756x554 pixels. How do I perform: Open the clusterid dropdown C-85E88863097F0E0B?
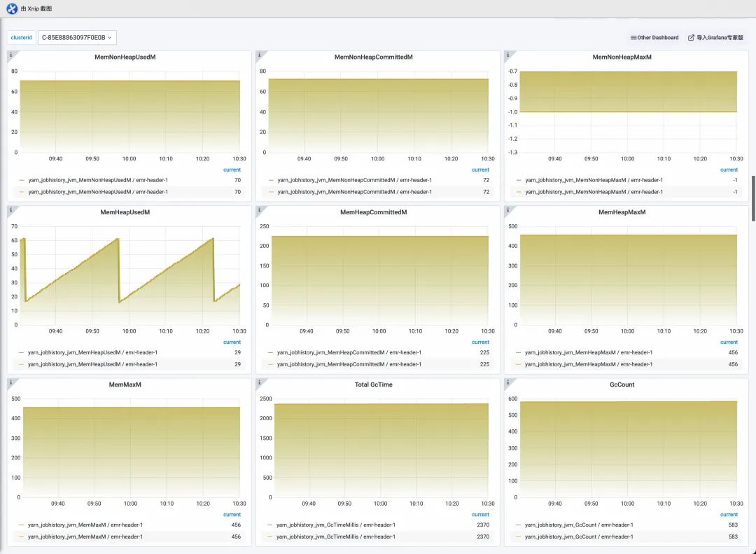coord(77,38)
